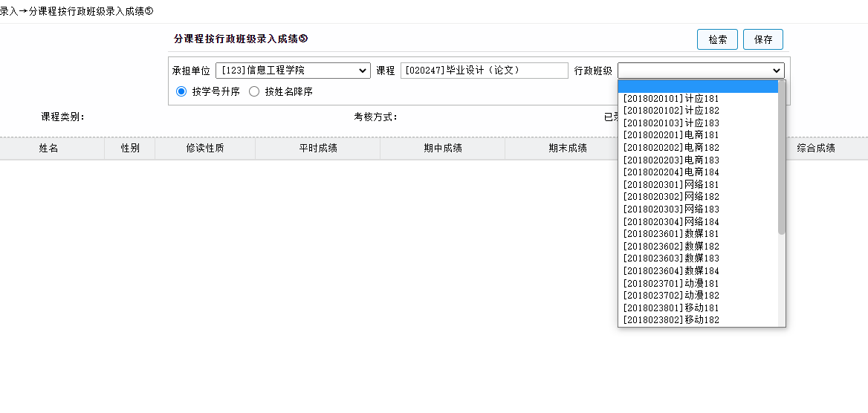Select [2018020201]电商181 in dropdown list
The width and height of the screenshot is (868, 413).
coord(671,135)
